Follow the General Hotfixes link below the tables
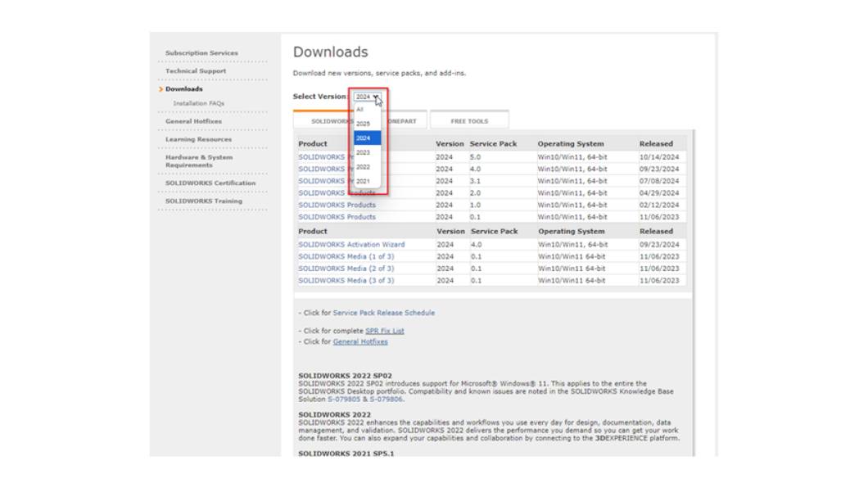The width and height of the screenshot is (868, 488). click(359, 342)
